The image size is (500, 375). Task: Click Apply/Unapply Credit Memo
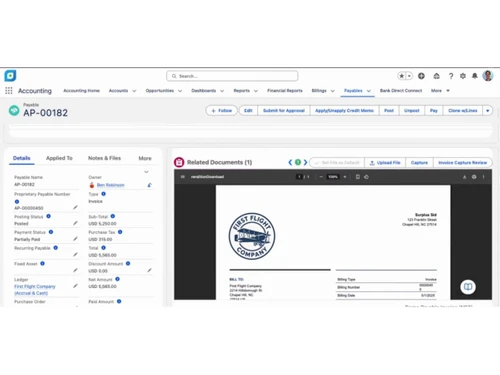[344, 110]
